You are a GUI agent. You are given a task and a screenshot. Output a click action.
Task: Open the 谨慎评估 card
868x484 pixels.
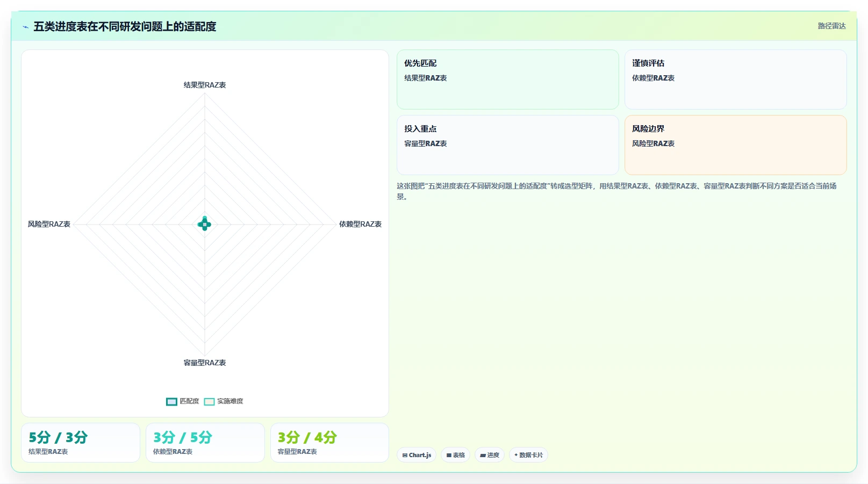pos(735,80)
